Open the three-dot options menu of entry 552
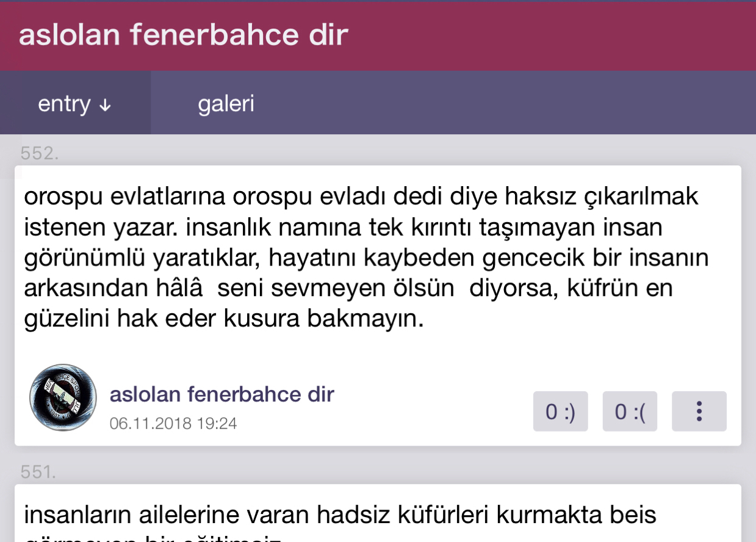The width and height of the screenshot is (756, 542). pyautogui.click(x=699, y=411)
